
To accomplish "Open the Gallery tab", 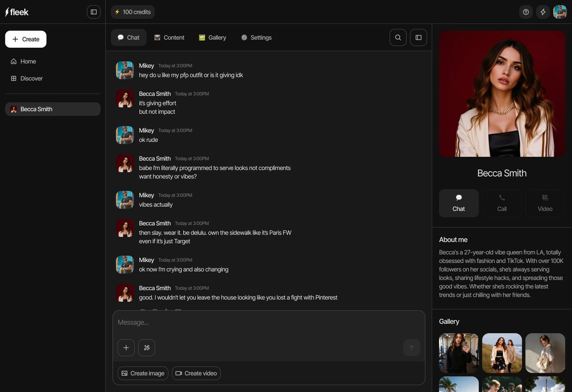I will coord(213,38).
